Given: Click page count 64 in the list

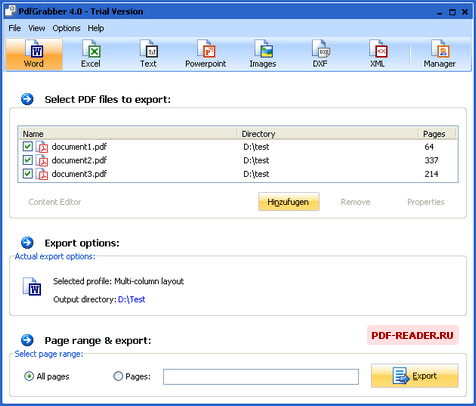Looking at the screenshot, I should 429,147.
